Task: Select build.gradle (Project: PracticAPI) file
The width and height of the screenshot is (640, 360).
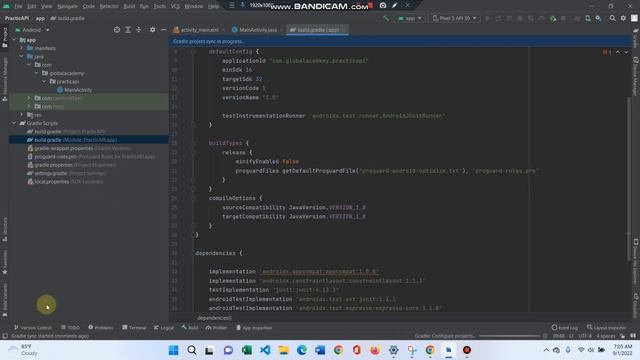Action: pos(66,131)
